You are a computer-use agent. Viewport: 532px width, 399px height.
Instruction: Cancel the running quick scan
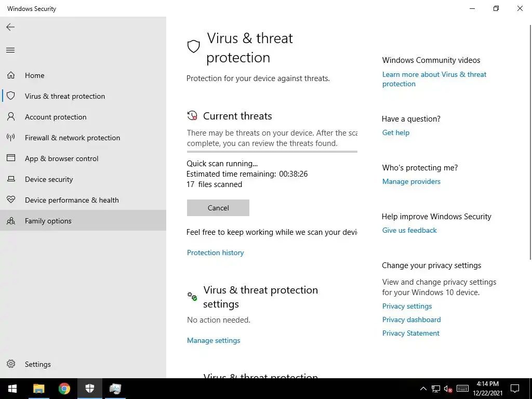[218, 208]
